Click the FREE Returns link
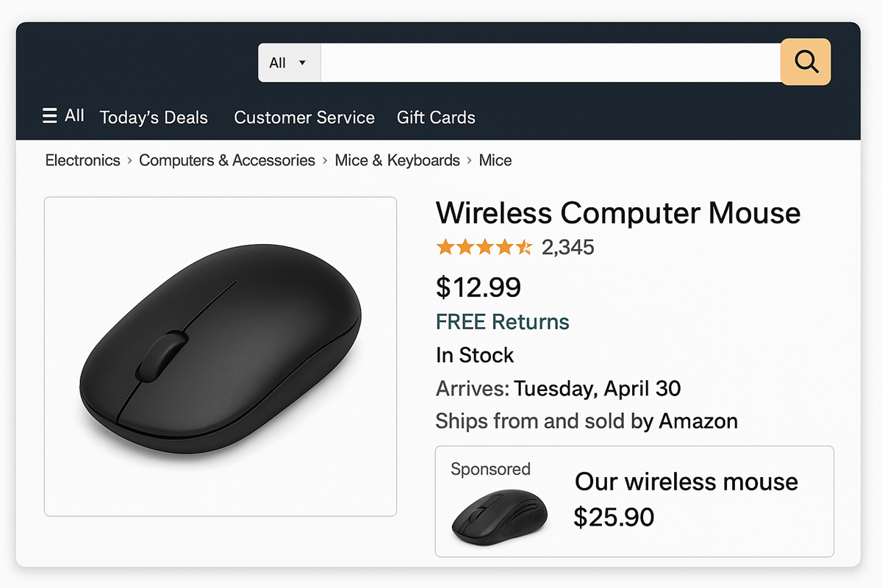 (x=503, y=322)
